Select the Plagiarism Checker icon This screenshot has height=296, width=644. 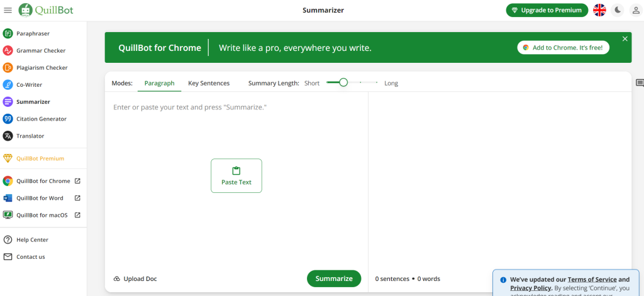(8, 68)
